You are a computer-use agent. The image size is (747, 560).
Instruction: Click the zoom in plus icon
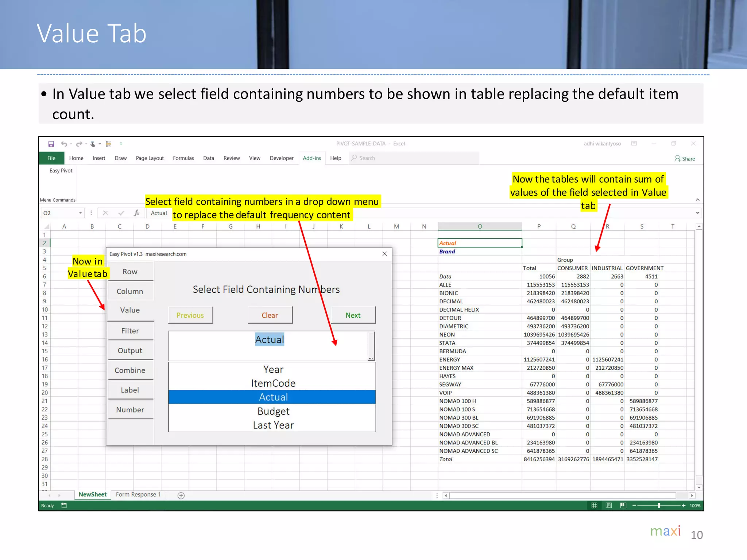click(x=684, y=505)
